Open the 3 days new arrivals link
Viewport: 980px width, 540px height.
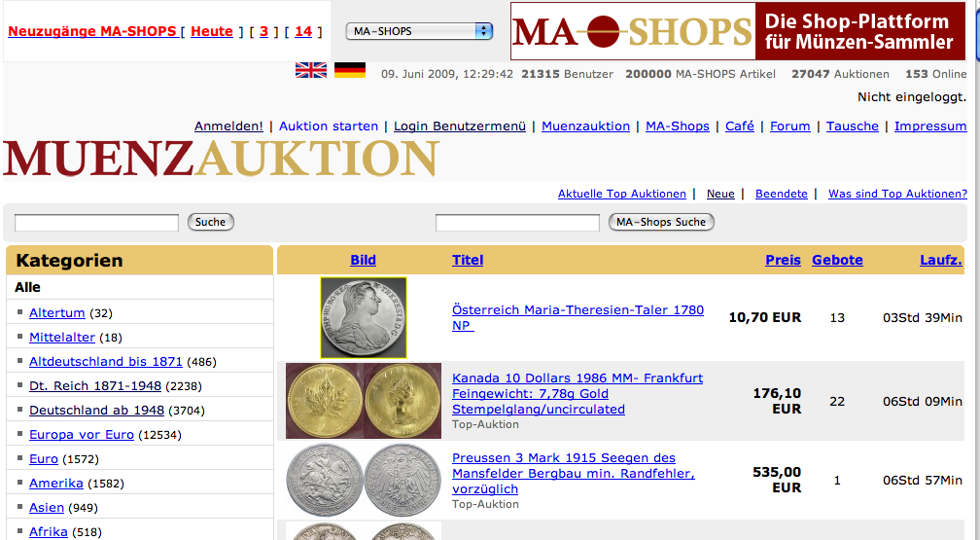click(x=263, y=31)
